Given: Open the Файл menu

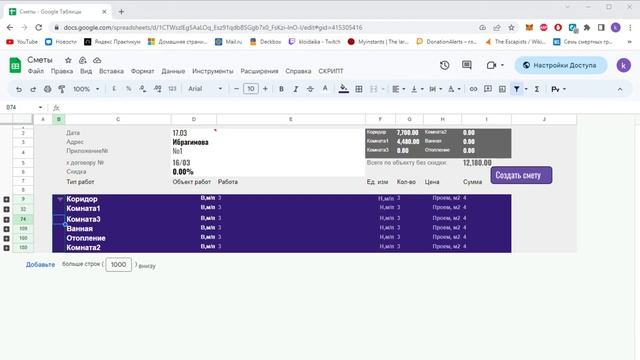Looking at the screenshot, I should click(x=36, y=71).
